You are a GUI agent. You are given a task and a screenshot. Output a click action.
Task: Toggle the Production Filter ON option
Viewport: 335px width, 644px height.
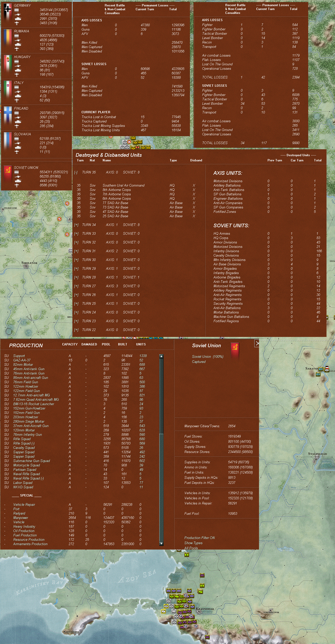pos(199,538)
